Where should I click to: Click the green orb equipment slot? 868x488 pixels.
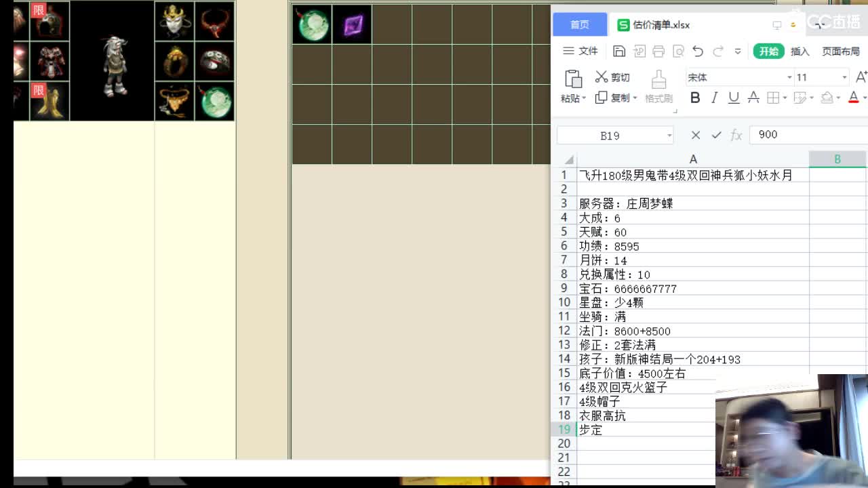pos(214,101)
